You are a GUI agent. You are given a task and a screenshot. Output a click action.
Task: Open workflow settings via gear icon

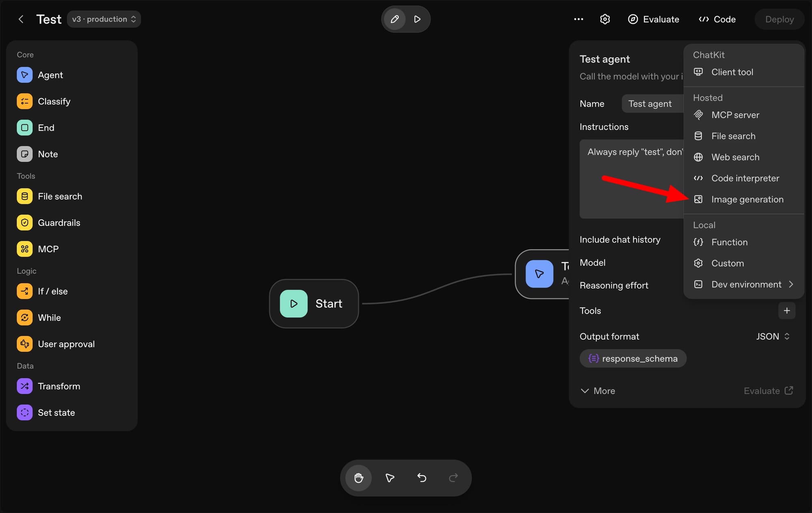(605, 19)
